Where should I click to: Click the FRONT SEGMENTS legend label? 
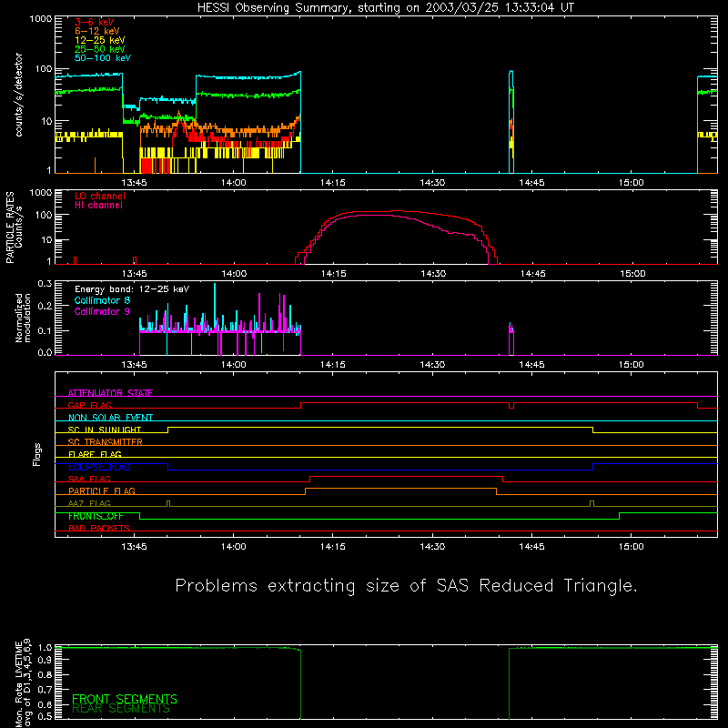coord(125,699)
